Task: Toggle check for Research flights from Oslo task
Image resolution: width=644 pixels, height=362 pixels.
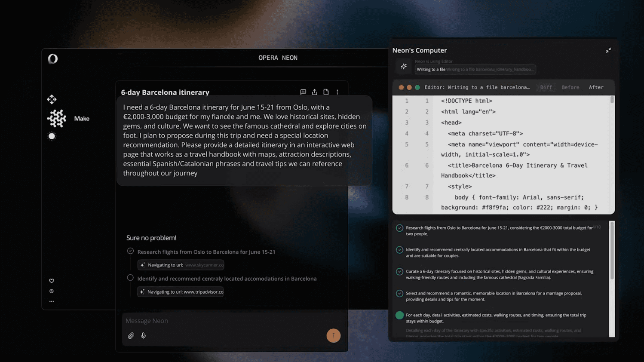Action: [399, 228]
